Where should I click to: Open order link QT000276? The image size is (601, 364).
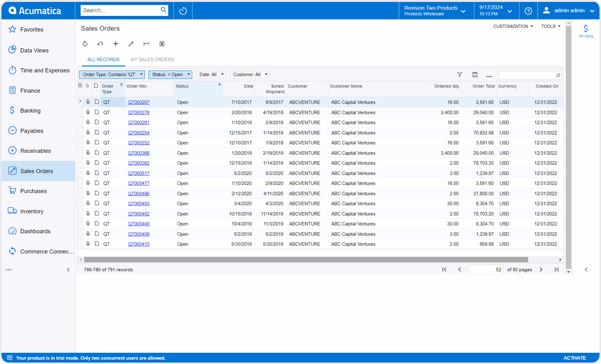tap(138, 113)
